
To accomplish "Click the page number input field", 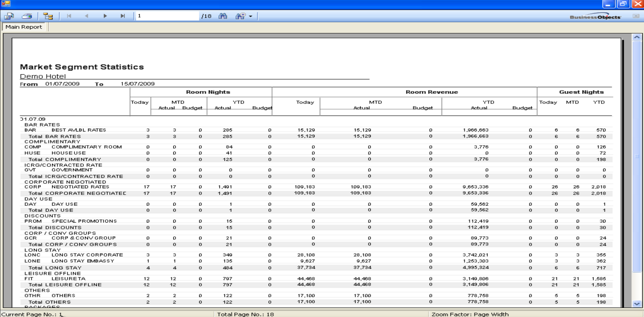I will pos(167,16).
